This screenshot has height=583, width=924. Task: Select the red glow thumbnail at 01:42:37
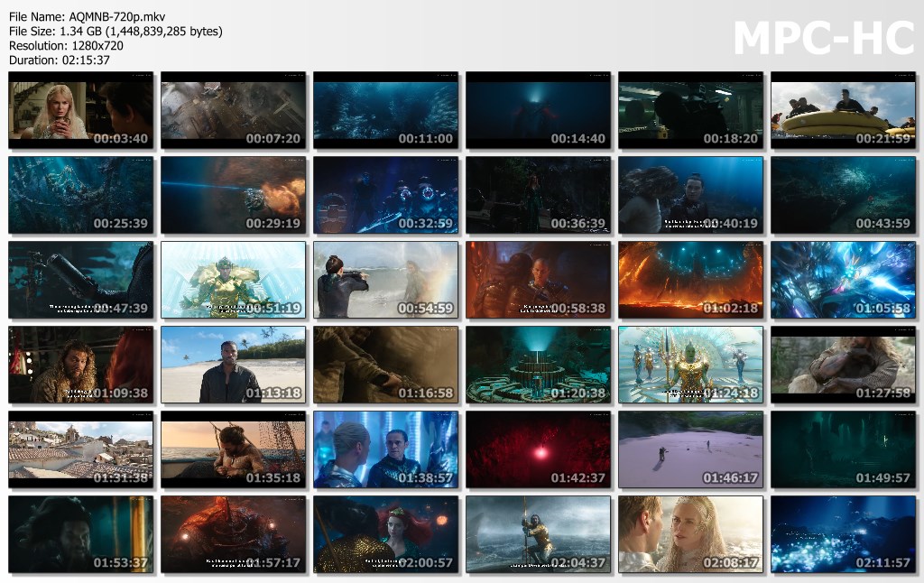(539, 449)
